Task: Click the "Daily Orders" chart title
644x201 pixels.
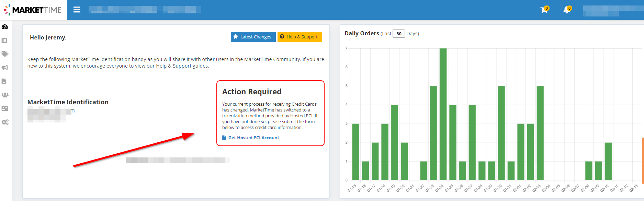Action: click(x=362, y=33)
